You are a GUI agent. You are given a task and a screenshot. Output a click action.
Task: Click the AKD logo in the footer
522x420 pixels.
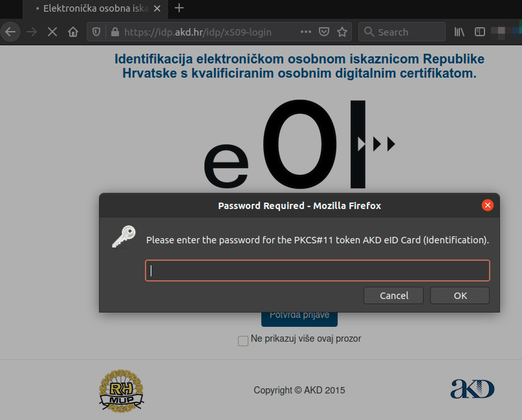coord(472,389)
